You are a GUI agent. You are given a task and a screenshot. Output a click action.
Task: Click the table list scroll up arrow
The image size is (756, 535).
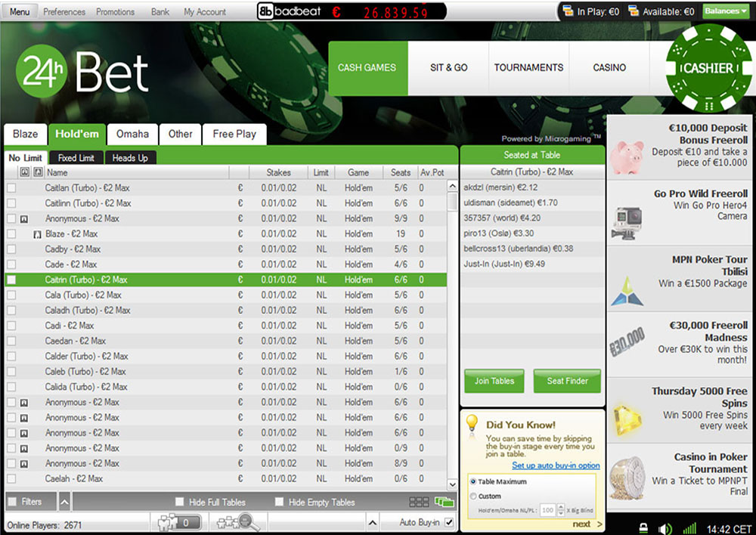tap(452, 186)
